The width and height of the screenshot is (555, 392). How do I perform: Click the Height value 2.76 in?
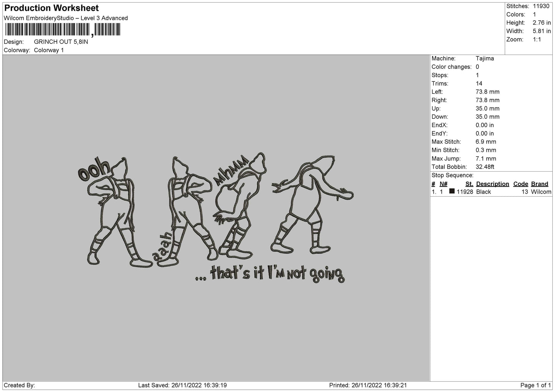pos(542,23)
